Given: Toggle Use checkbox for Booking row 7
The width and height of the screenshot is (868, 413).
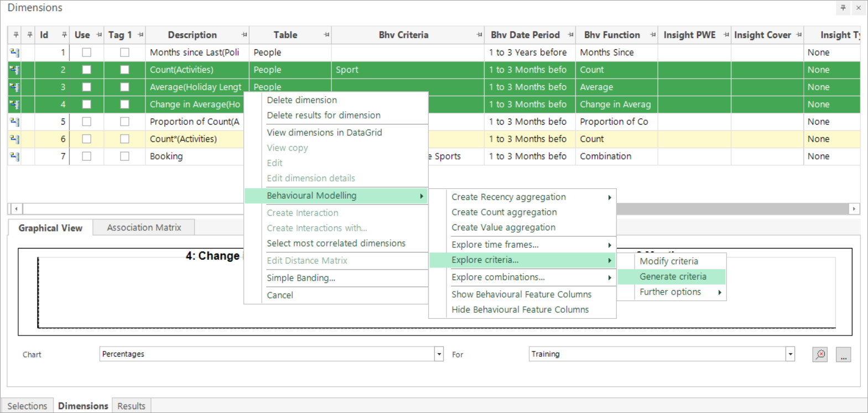Looking at the screenshot, I should coord(86,156).
